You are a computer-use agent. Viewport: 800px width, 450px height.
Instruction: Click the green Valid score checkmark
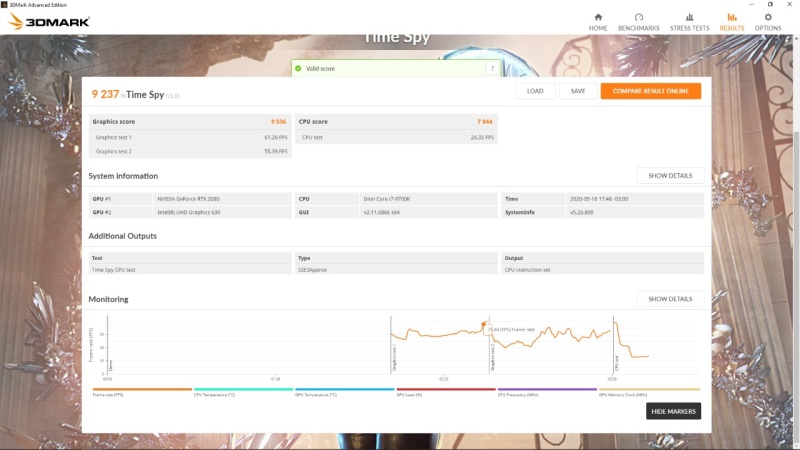[298, 68]
